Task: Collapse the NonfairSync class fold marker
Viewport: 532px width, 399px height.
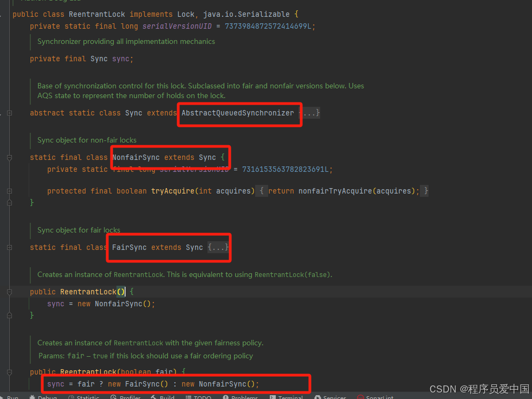Action: click(x=10, y=158)
